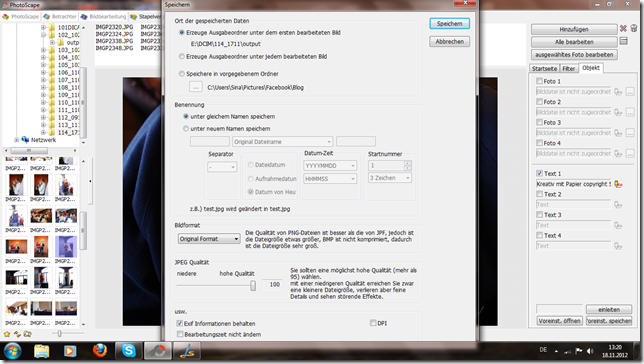Toggle the Exif Informationen behalten checkbox
The height and width of the screenshot is (364, 644).
(179, 323)
